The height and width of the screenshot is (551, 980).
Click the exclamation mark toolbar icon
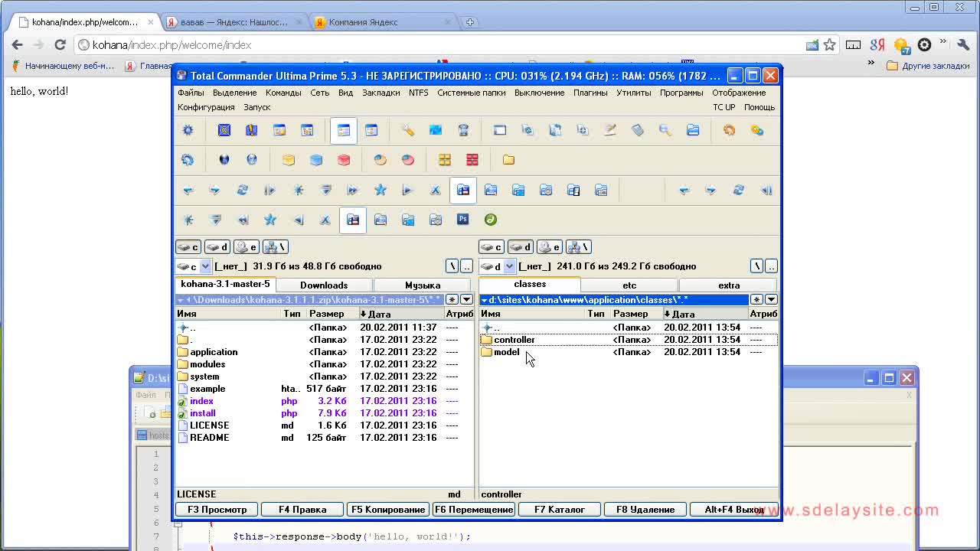(x=252, y=131)
